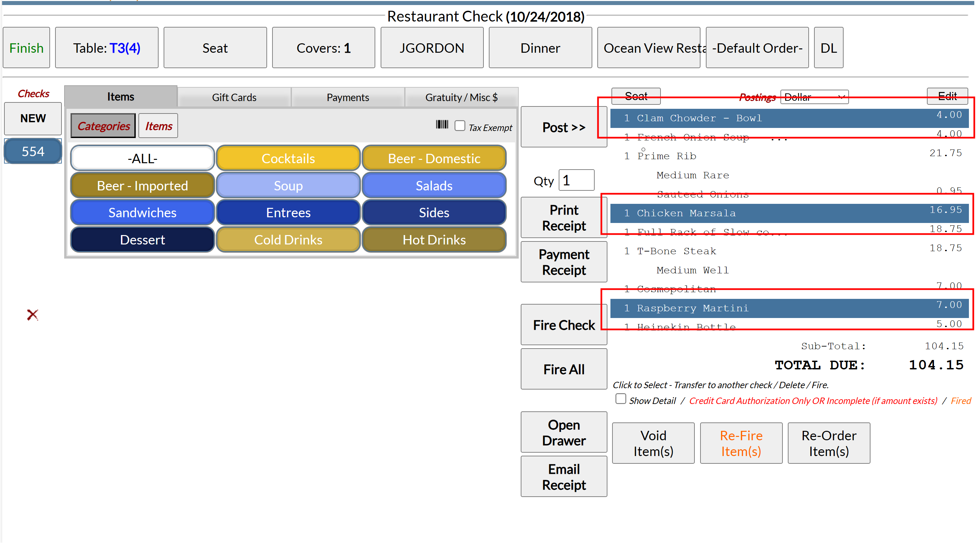Click the Qty input field
980x544 pixels.
coord(576,180)
